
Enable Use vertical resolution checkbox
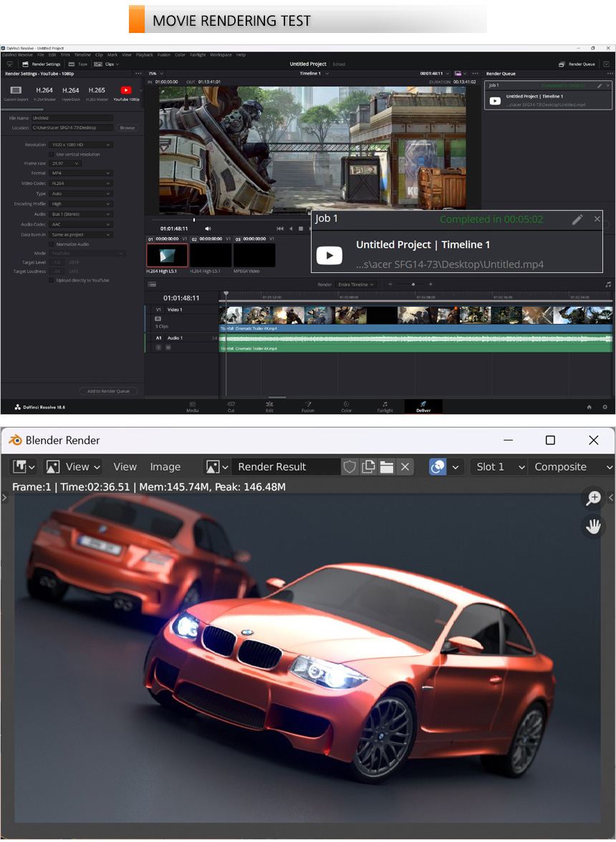point(51,154)
